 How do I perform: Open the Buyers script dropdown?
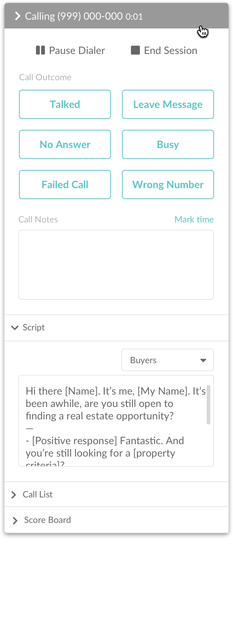click(168, 360)
